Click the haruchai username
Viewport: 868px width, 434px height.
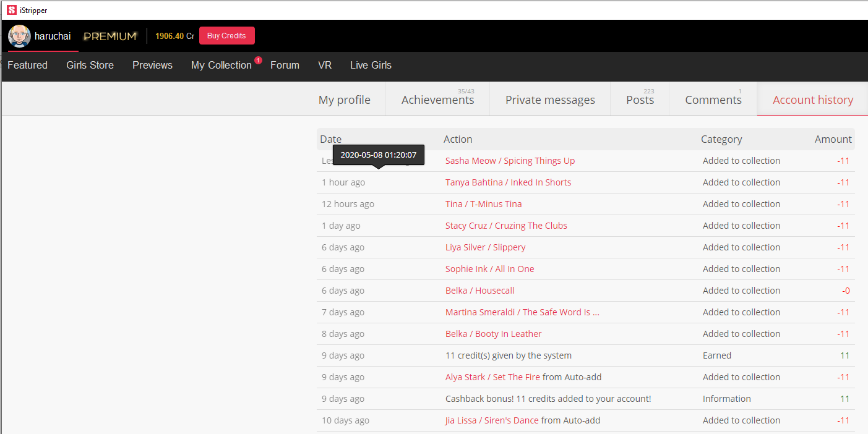[x=53, y=36]
